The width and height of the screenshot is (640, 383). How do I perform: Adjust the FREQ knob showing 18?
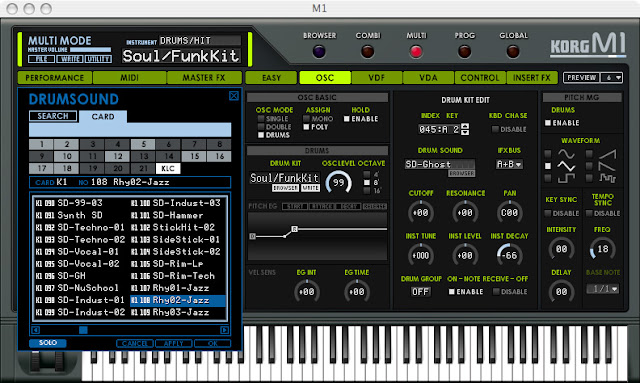[602, 249]
